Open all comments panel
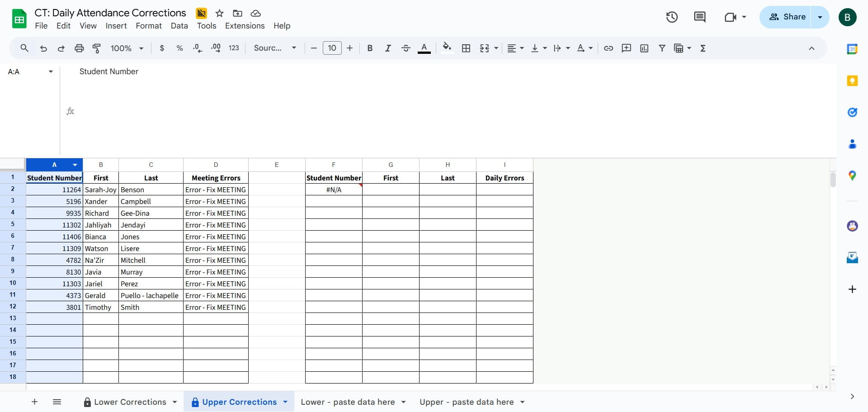Image resolution: width=868 pixels, height=412 pixels. click(700, 17)
